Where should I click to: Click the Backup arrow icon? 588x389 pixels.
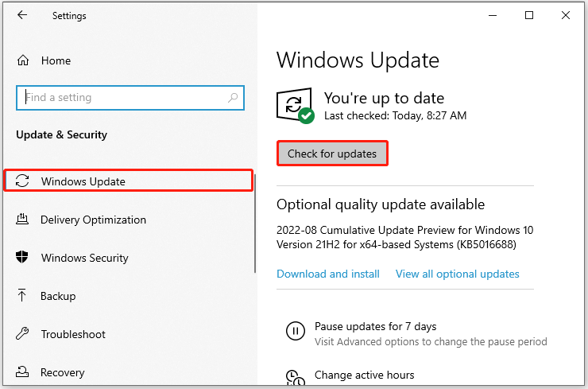tap(22, 296)
